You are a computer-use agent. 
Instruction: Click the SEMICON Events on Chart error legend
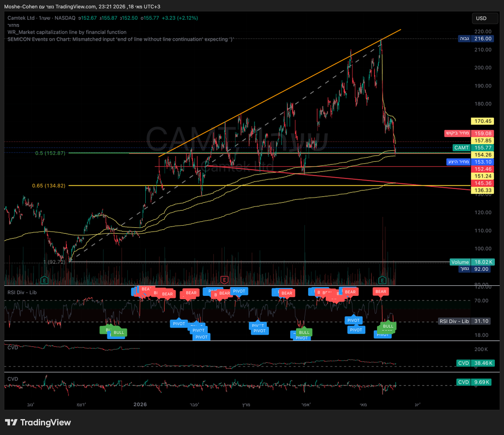pyautogui.click(x=120, y=39)
